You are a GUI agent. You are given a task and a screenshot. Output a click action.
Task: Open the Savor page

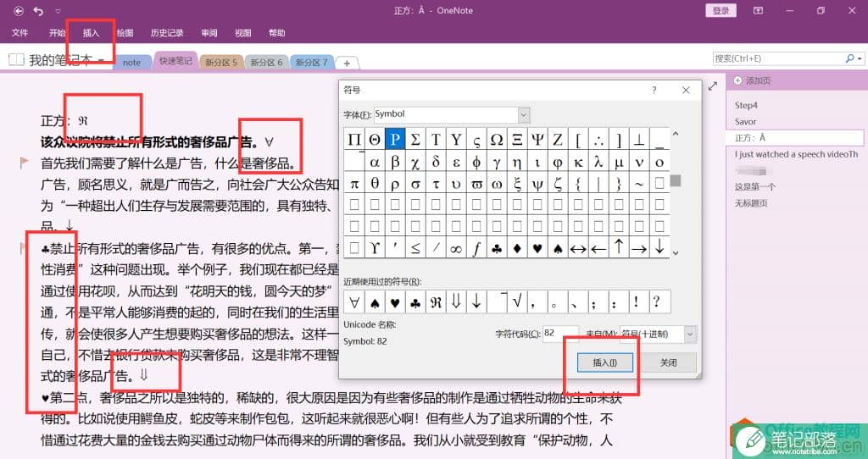[745, 122]
